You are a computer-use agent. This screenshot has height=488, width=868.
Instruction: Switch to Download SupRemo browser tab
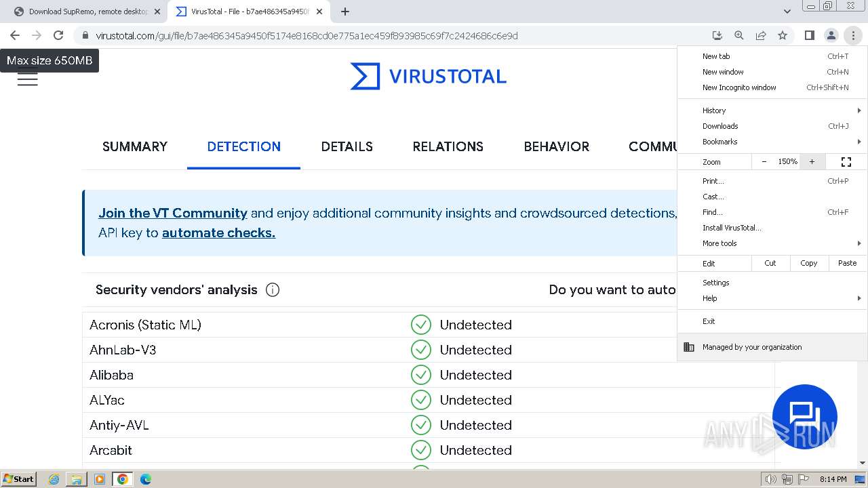coord(87,12)
